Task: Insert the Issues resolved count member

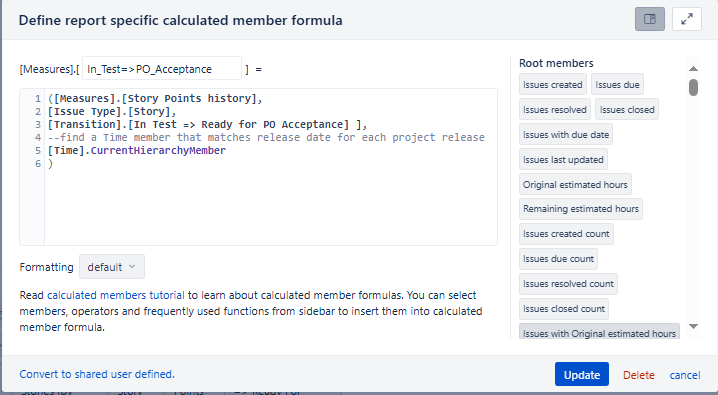Action: pos(568,284)
